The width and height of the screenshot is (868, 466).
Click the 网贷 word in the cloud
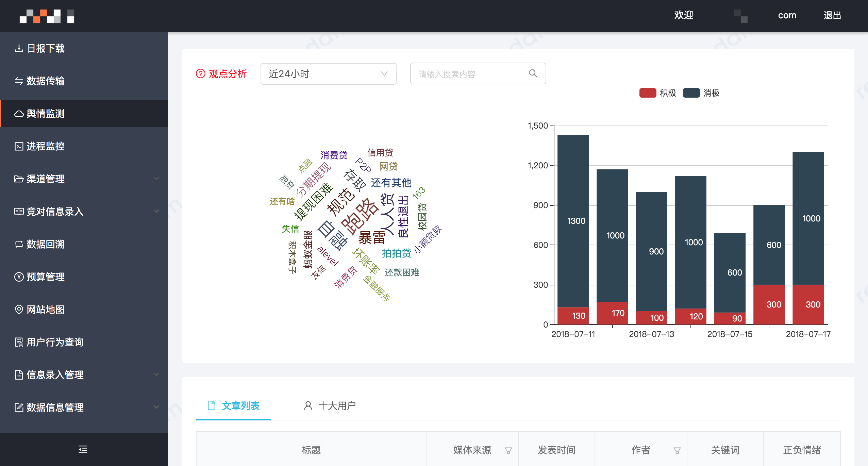pos(388,166)
